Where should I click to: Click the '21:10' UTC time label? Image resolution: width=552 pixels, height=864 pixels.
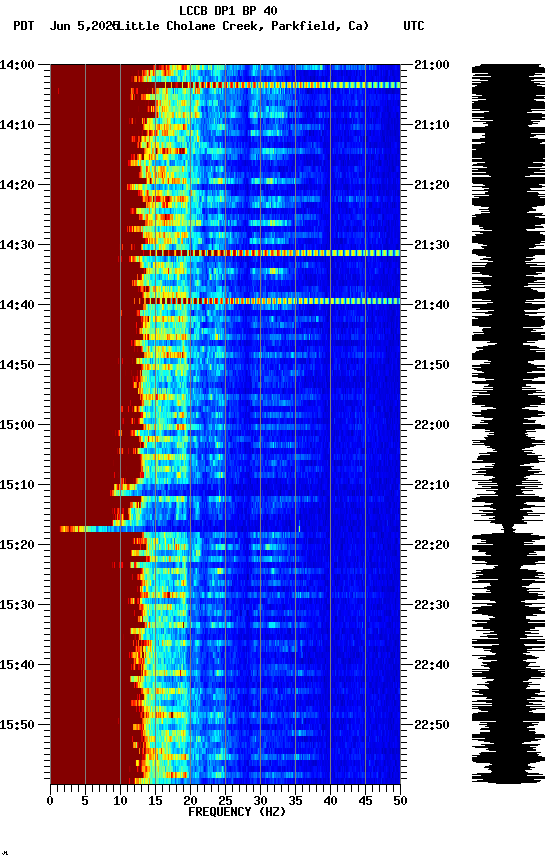(x=432, y=125)
